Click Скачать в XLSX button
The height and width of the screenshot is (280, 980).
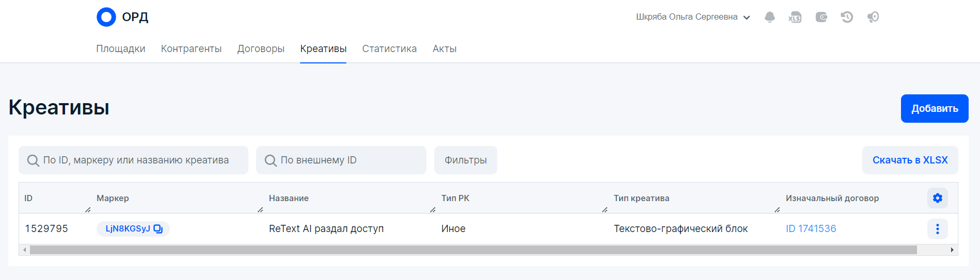[910, 160]
